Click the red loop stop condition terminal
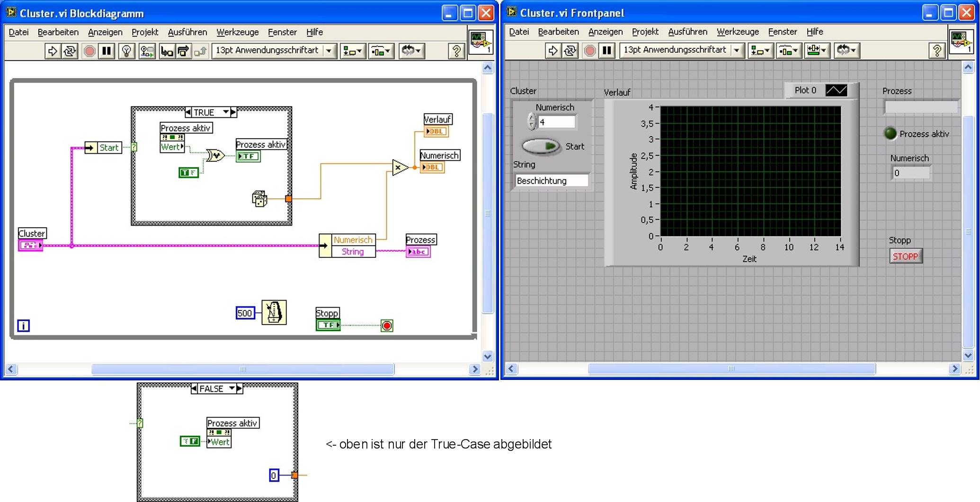This screenshot has width=980, height=502. point(387,326)
